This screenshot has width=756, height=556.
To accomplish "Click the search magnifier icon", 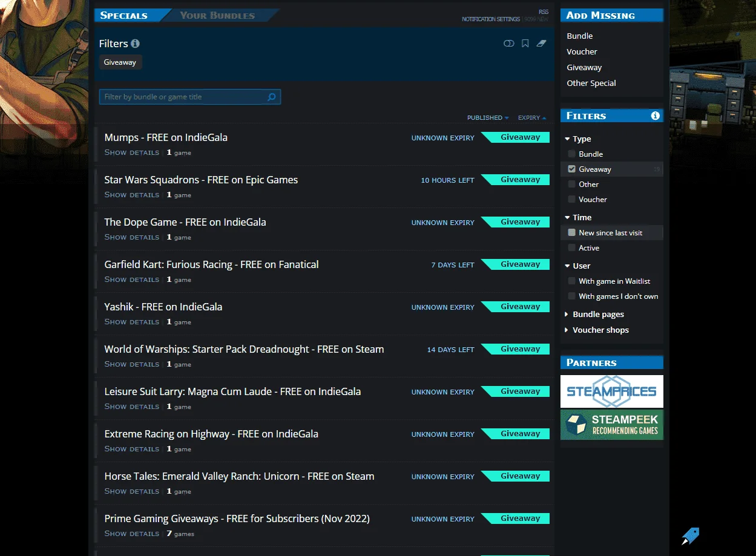I will point(272,97).
